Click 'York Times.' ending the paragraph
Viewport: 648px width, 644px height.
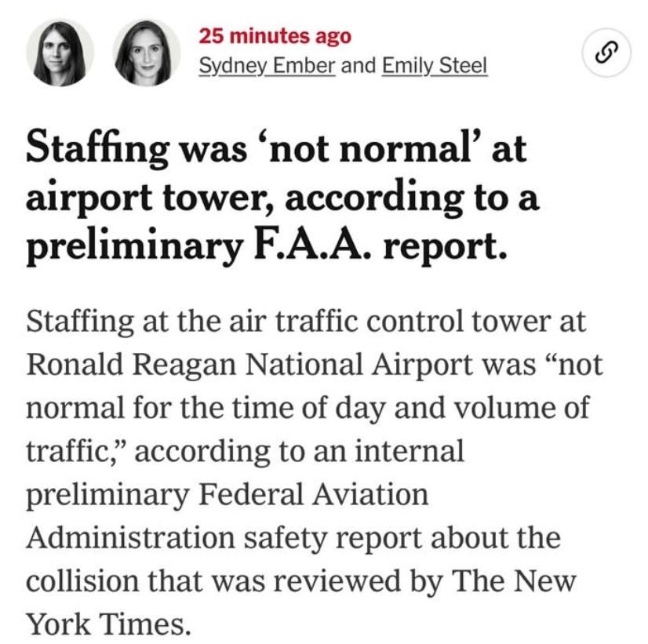109,624
